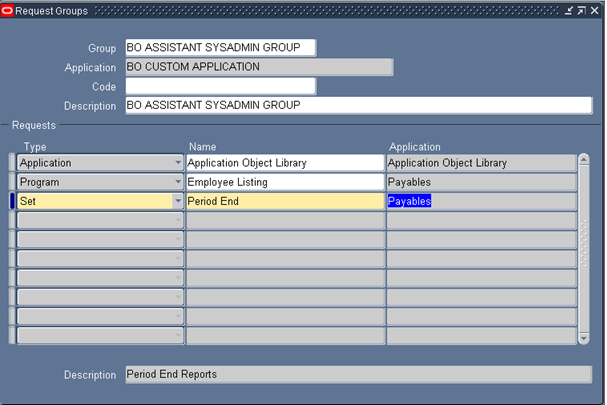Screen dimensions: 607x405
Task: Click the BO CUSTOM APPLICATION field
Action: tap(259, 67)
